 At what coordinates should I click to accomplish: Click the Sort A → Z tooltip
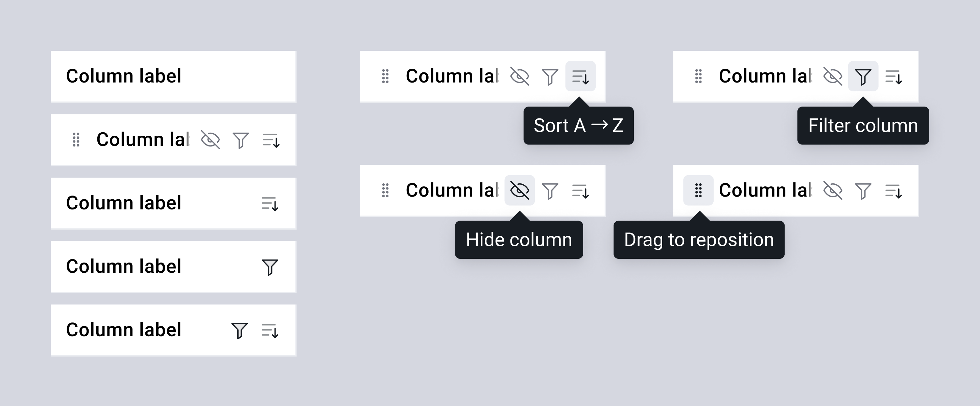pos(579,125)
